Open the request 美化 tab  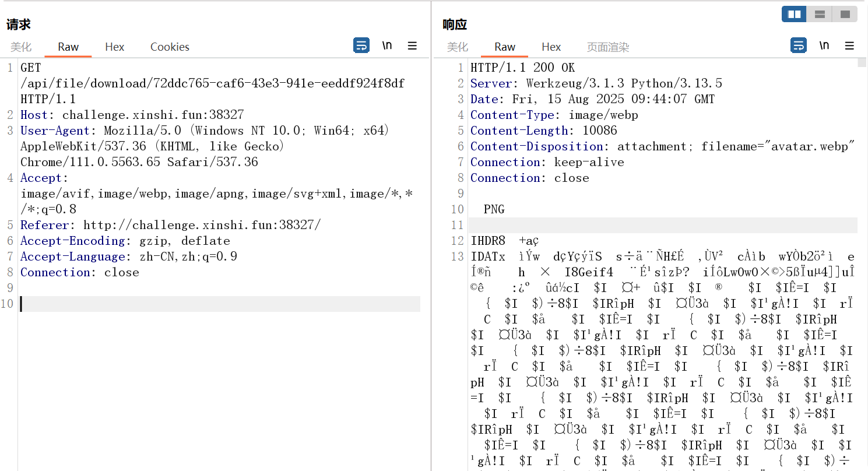(x=21, y=47)
